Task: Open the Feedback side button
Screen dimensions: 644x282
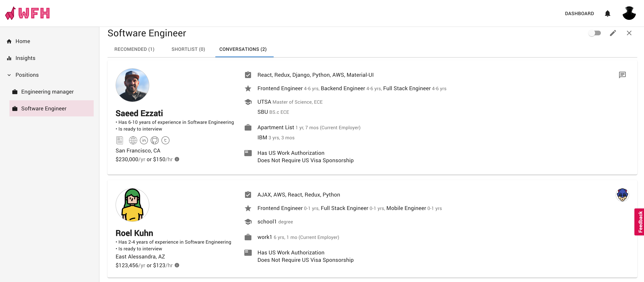Action: point(639,222)
